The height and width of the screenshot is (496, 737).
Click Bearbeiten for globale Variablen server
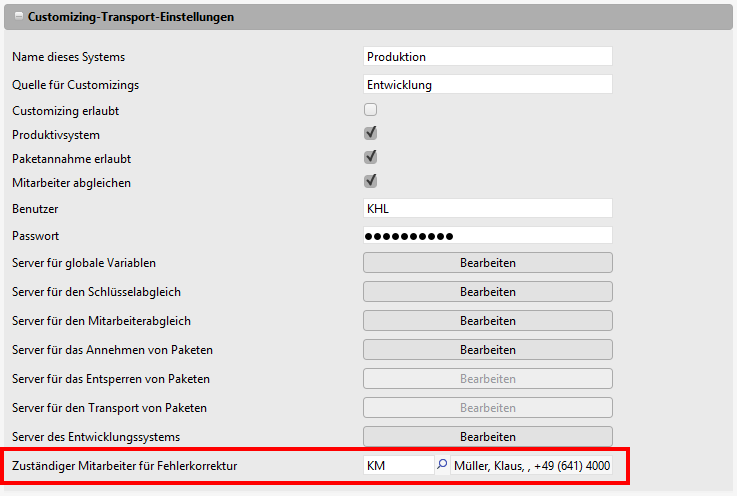[487, 263]
